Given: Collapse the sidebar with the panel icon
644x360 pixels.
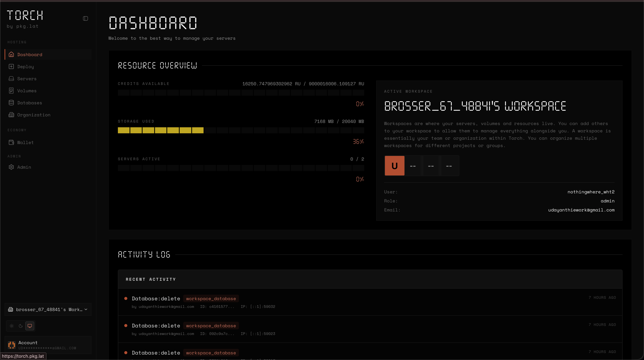Looking at the screenshot, I should click(x=85, y=18).
